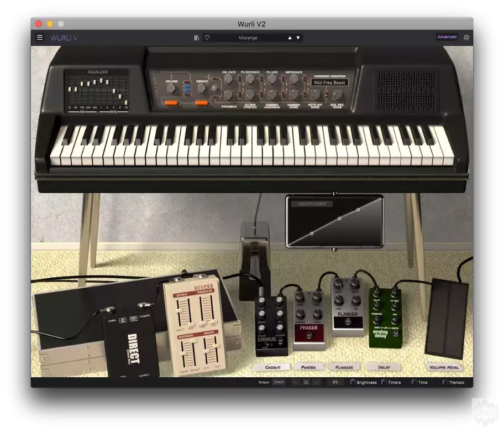Open the edit history list icon
Screen dimensions: 504x432
pyautogui.click(x=306, y=382)
